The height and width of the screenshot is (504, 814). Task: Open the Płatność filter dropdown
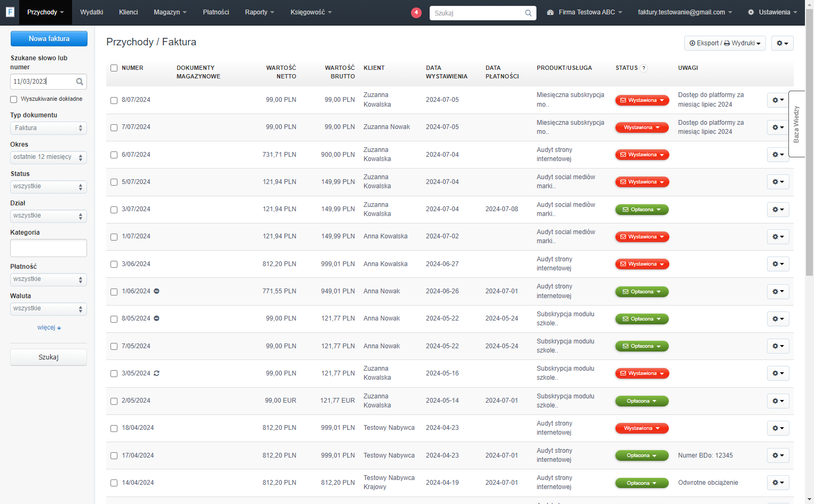(x=49, y=279)
